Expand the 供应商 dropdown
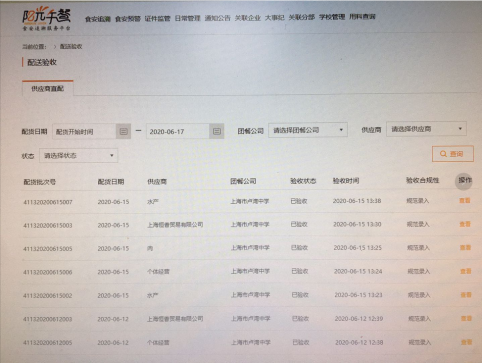 (426, 129)
